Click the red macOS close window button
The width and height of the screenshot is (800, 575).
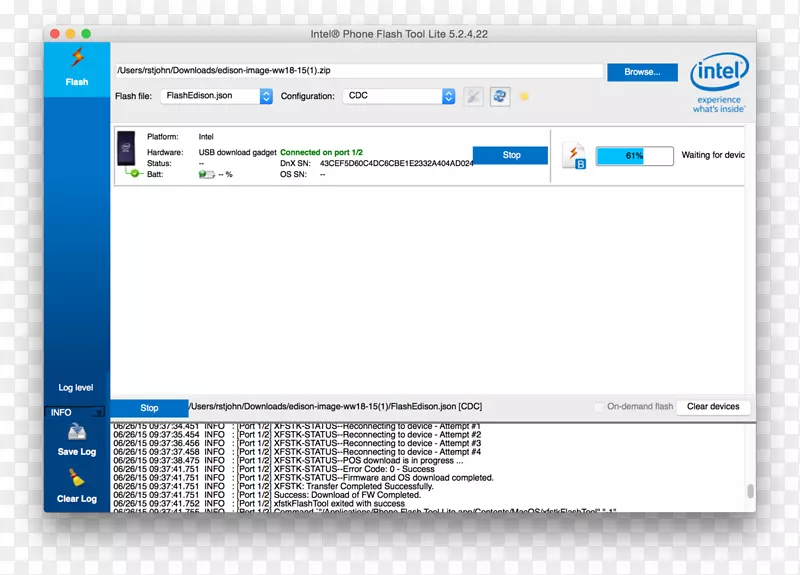tap(55, 34)
